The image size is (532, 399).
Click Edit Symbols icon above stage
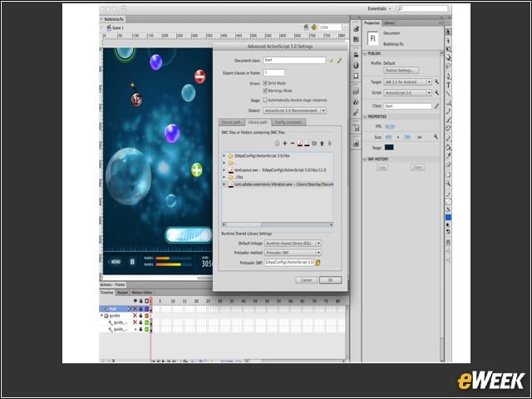click(314, 27)
